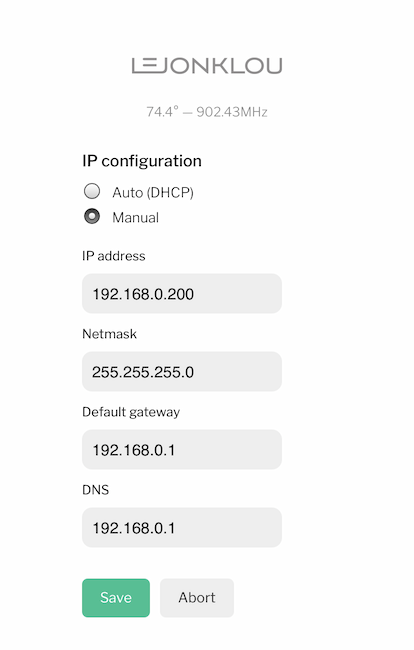
Task: Save the IP configuration
Action: tap(116, 598)
